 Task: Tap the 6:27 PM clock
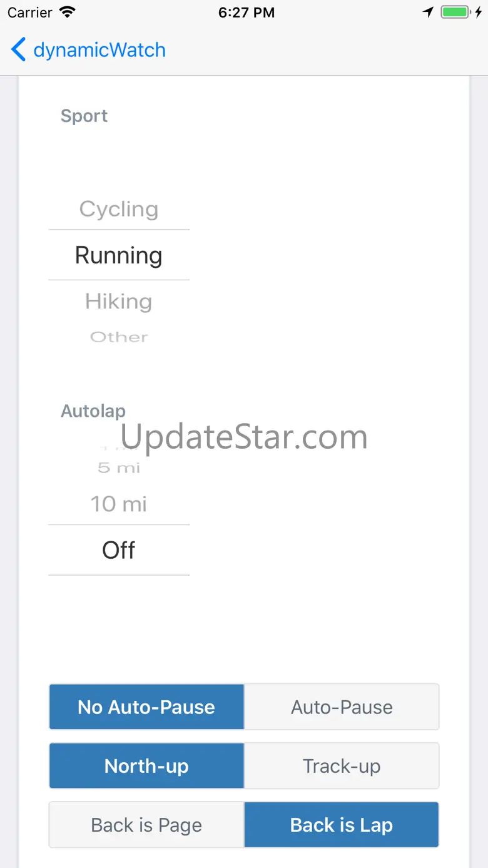(x=246, y=13)
